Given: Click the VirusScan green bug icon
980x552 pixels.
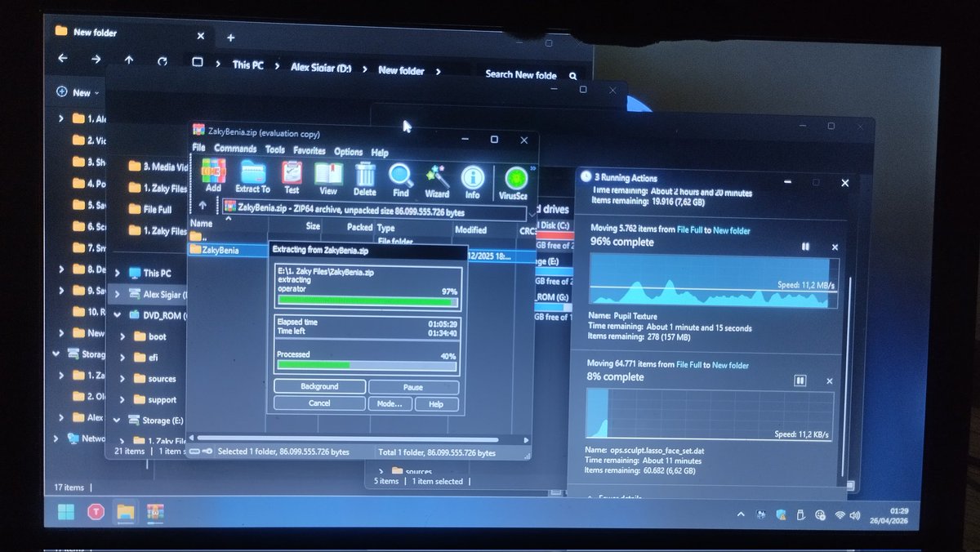Looking at the screenshot, I should coord(514,182).
